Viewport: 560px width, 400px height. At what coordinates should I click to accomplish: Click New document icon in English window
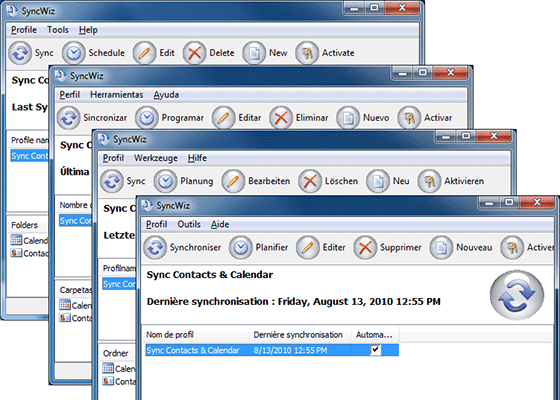254,53
